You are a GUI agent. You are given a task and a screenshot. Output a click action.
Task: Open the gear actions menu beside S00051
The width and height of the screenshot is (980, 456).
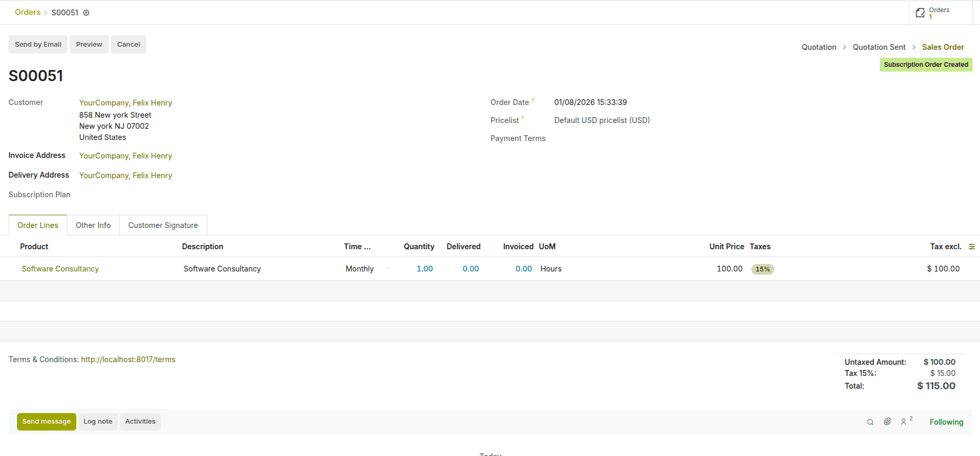(x=86, y=13)
